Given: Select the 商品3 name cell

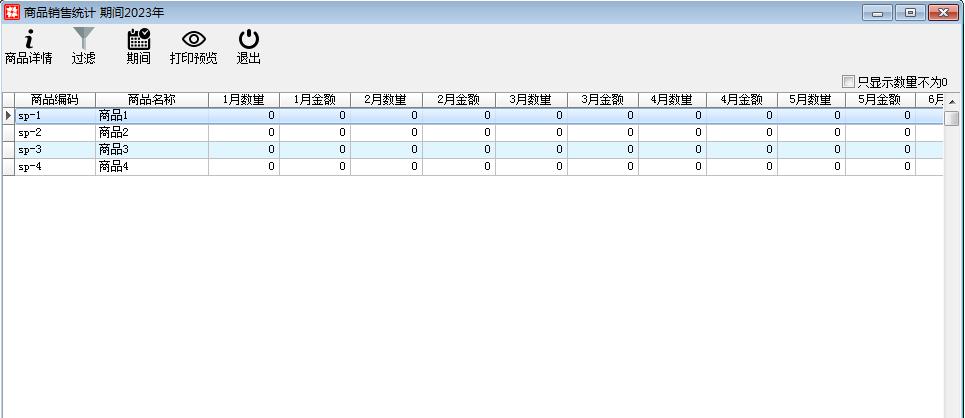Looking at the screenshot, I should [x=152, y=150].
